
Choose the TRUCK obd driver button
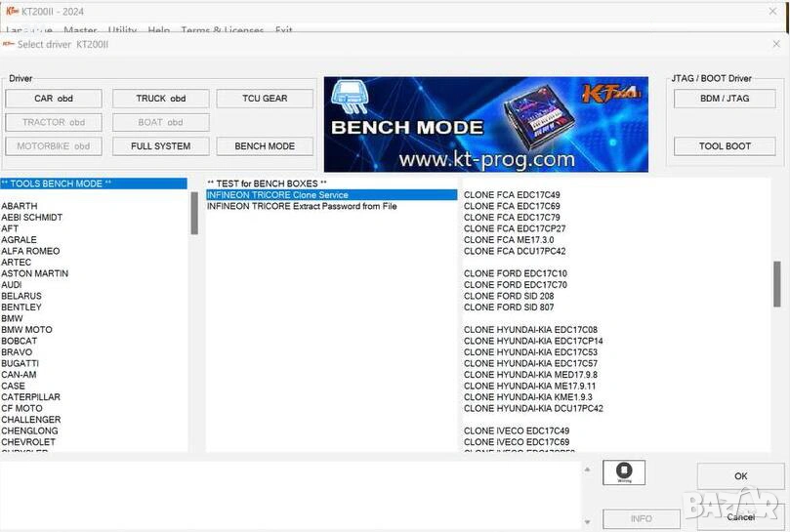tap(160, 99)
